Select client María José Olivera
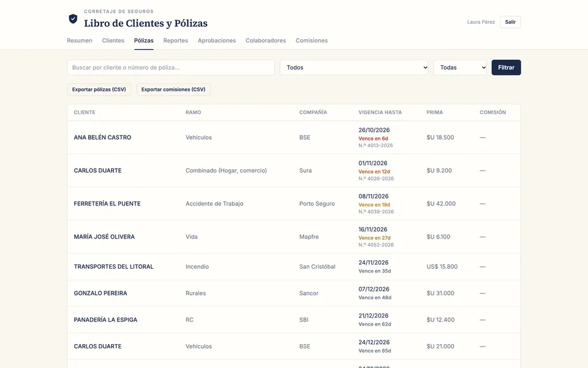 coord(104,237)
